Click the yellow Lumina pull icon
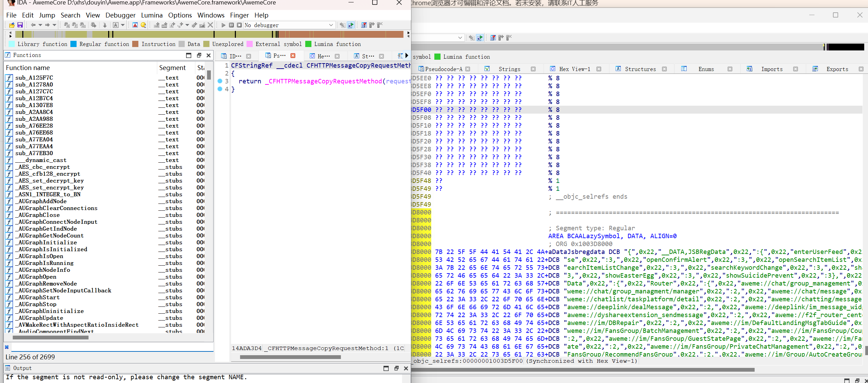The height and width of the screenshot is (383, 868). coord(144,25)
